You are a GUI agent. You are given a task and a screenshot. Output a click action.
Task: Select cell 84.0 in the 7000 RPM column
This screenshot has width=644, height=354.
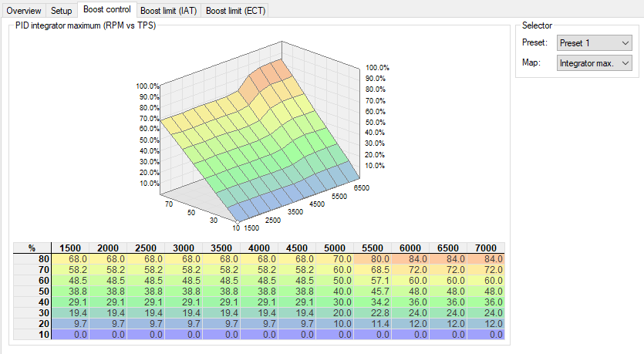(486, 259)
